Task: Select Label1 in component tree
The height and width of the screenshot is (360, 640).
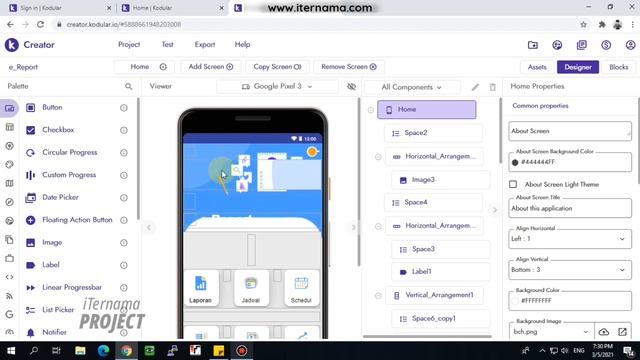Action: pos(440,272)
